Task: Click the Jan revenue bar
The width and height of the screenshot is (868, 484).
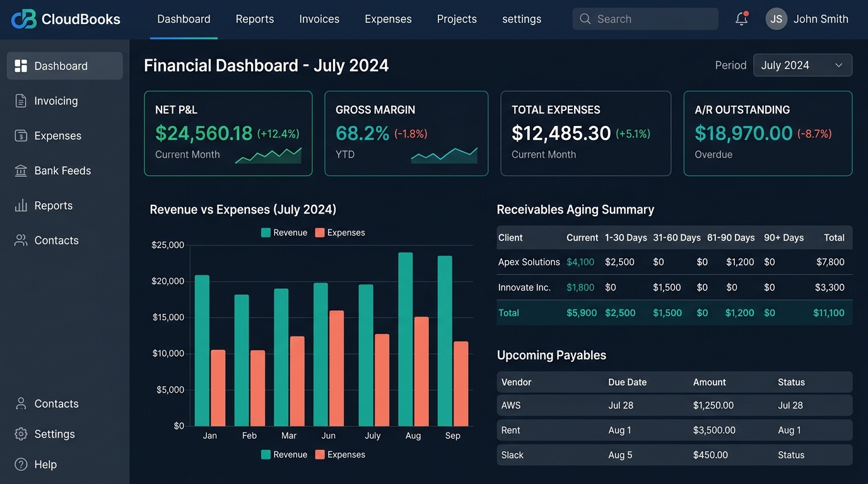Action: 202,350
